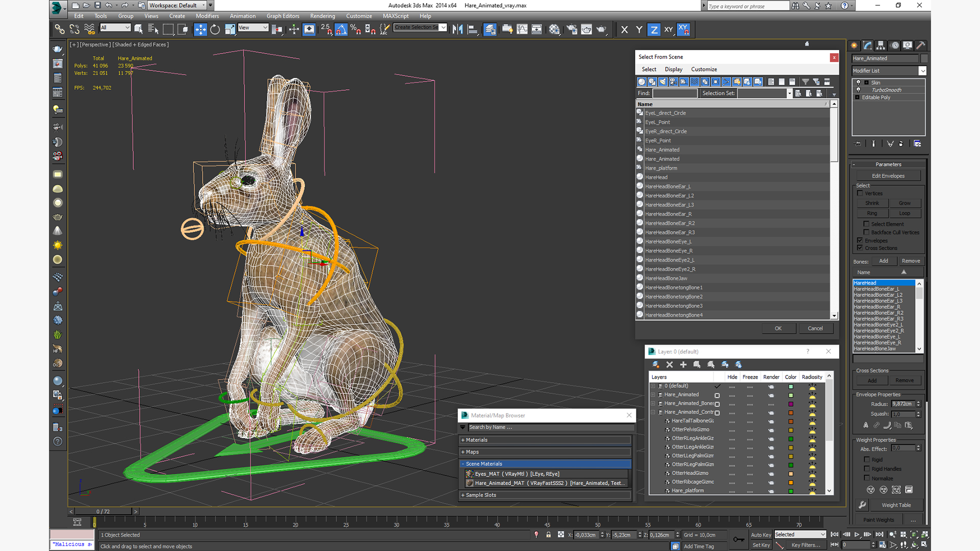Uncheck the Cross Sections checkbox
980x551 pixels.
tap(860, 248)
